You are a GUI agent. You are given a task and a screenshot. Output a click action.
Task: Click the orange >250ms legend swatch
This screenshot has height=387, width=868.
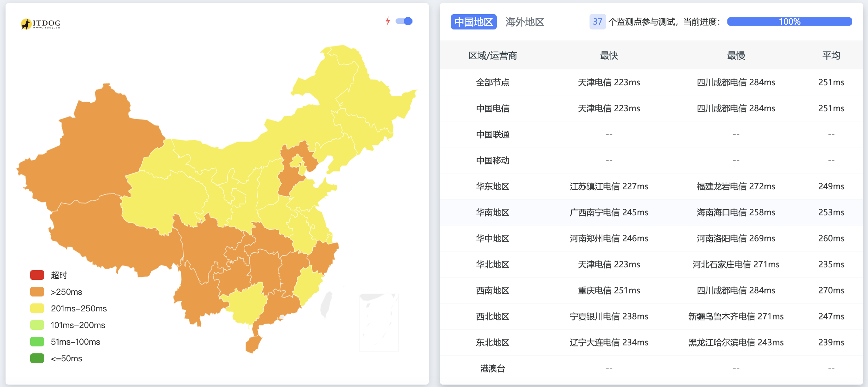(x=37, y=292)
